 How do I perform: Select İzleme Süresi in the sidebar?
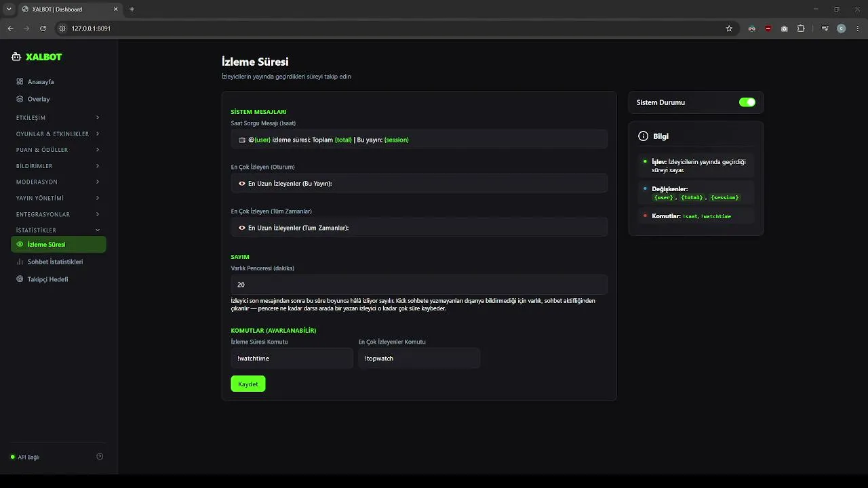(59, 244)
